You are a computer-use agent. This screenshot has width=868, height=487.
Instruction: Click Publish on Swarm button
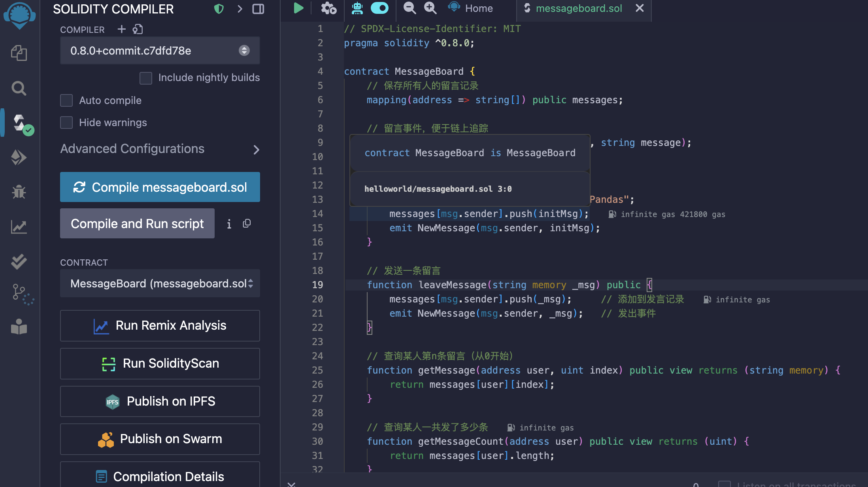[160, 439]
